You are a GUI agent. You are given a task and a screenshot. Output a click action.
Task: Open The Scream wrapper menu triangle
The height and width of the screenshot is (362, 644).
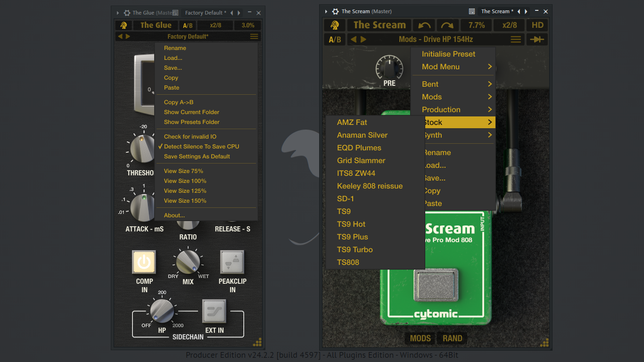tap(326, 11)
